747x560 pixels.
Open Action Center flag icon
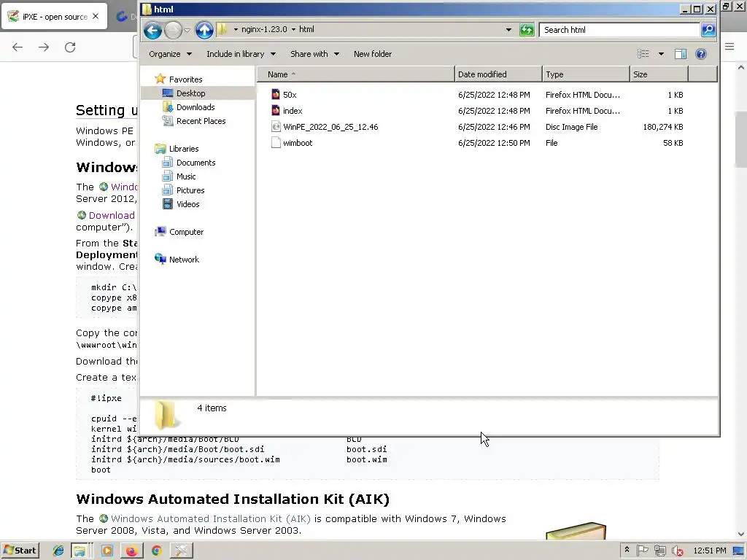coord(642,551)
